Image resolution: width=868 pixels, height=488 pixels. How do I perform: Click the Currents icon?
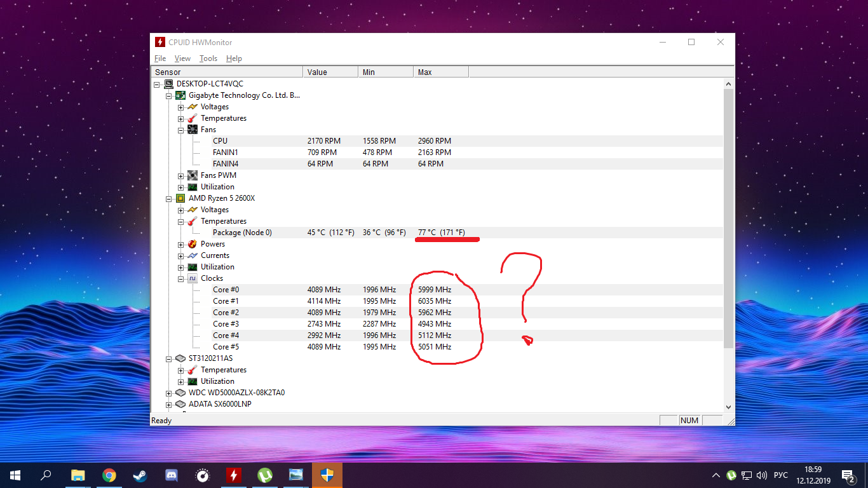pos(193,255)
